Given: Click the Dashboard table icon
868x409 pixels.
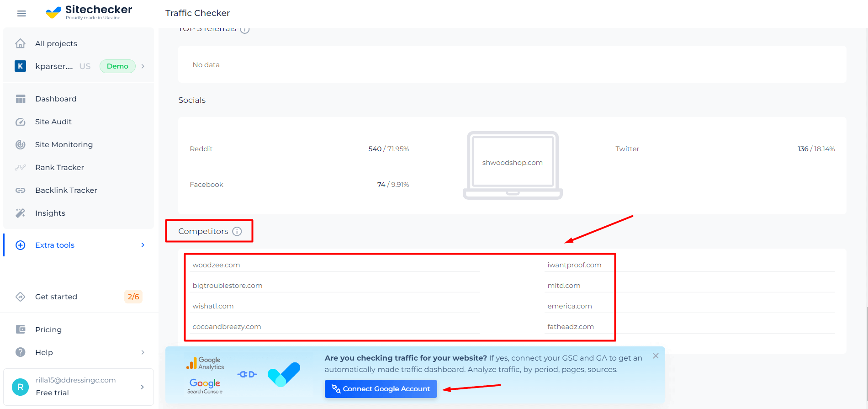Looking at the screenshot, I should [x=20, y=99].
